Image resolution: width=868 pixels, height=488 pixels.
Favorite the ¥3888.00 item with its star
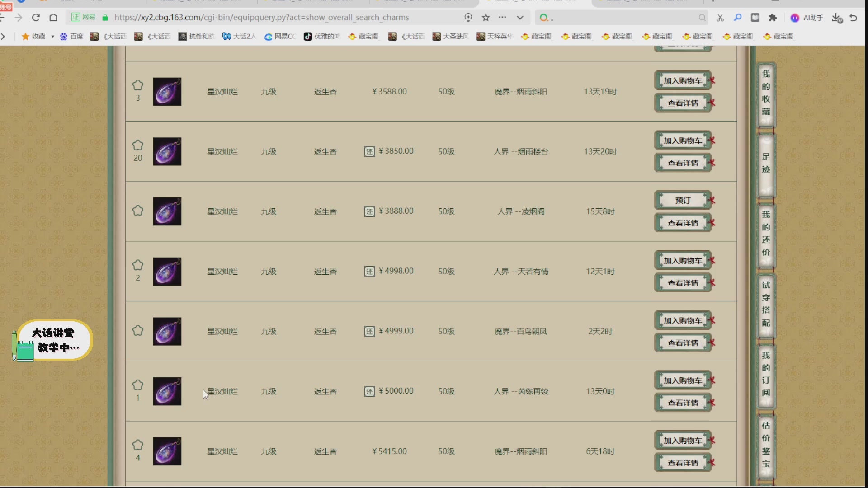(138, 211)
